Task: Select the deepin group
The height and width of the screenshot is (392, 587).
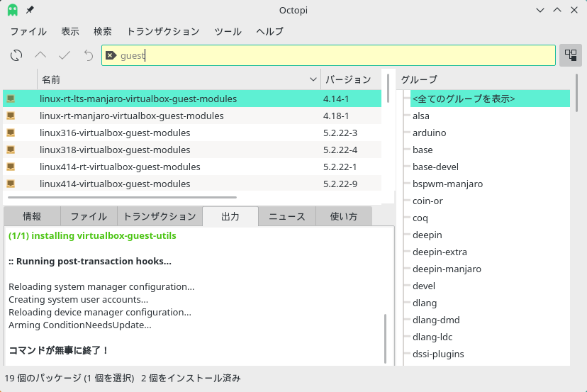Action: pyautogui.click(x=427, y=235)
